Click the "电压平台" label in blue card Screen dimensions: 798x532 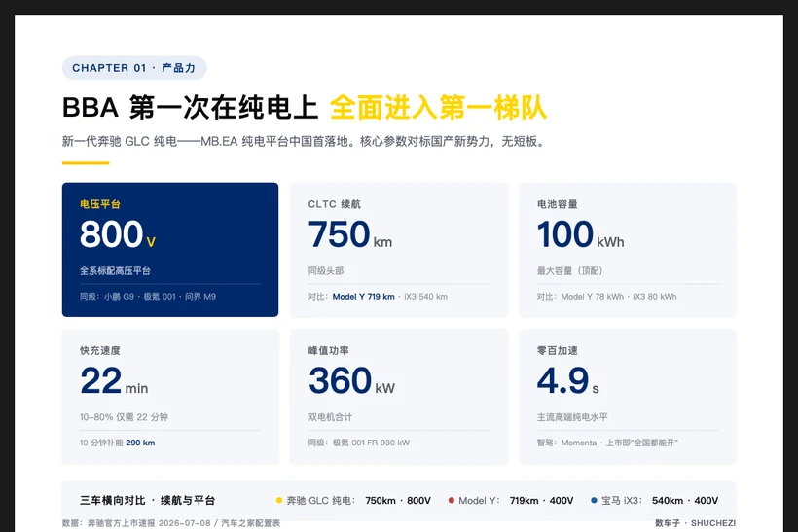coord(99,204)
